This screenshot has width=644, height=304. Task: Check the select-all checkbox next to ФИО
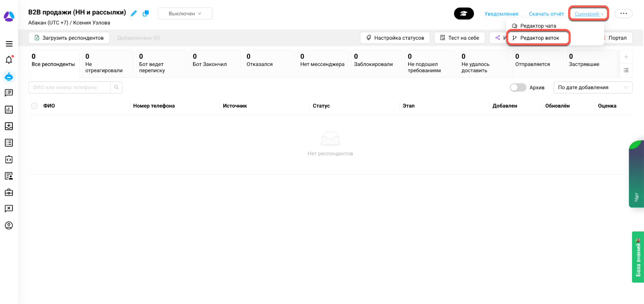(x=34, y=106)
